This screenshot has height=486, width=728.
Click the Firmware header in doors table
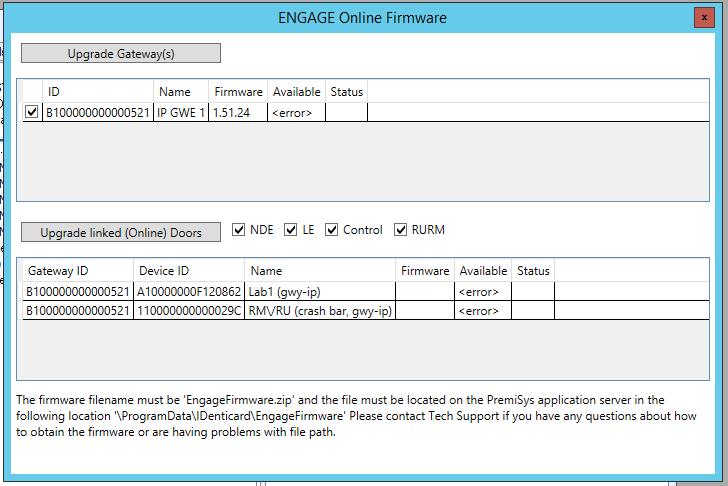click(x=425, y=271)
